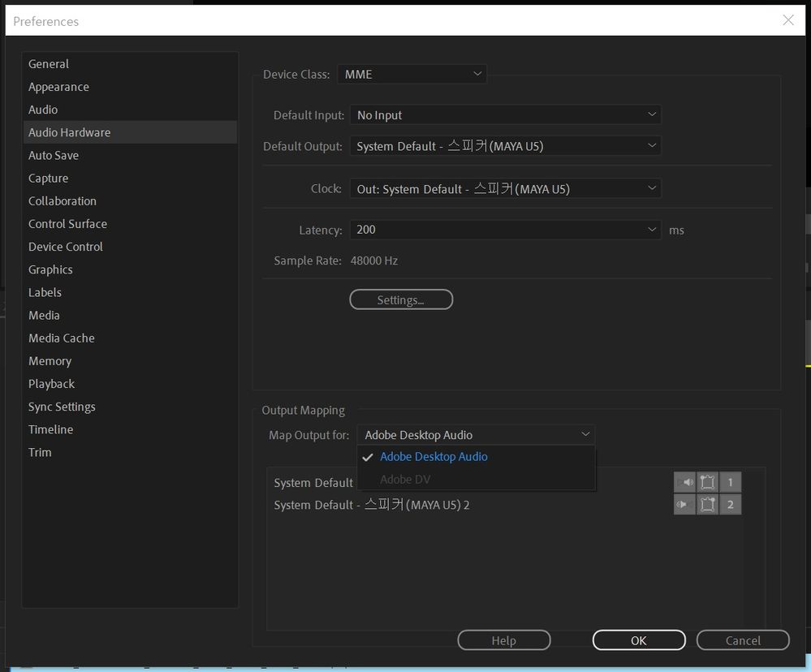The height and width of the screenshot is (672, 811).
Task: Click the channel 2 icon in output mapping
Action: tap(730, 505)
